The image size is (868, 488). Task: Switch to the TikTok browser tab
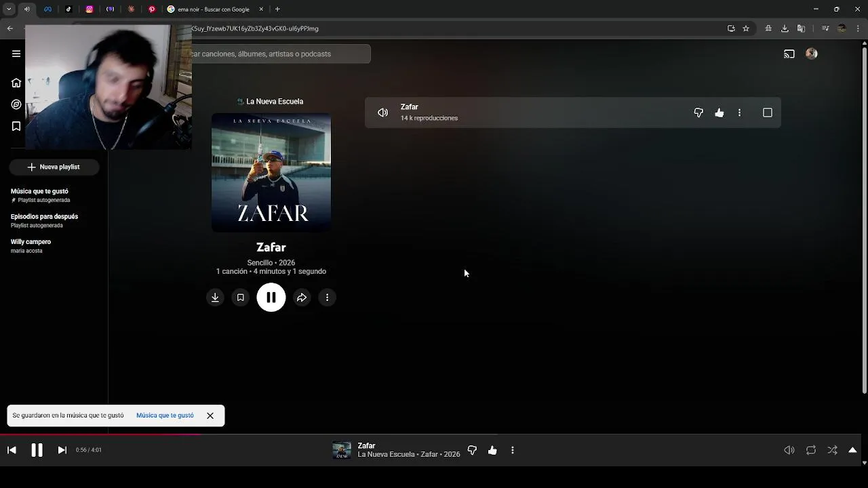[x=68, y=9]
